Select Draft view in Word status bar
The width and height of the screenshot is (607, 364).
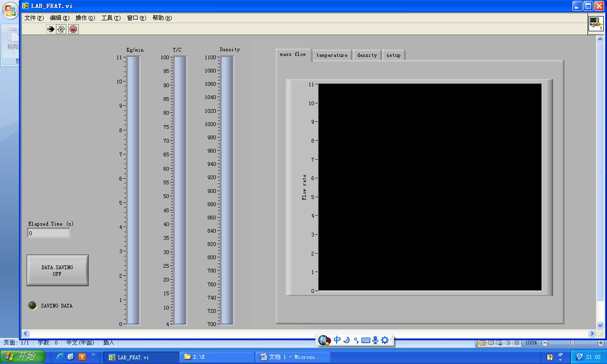pos(516,343)
